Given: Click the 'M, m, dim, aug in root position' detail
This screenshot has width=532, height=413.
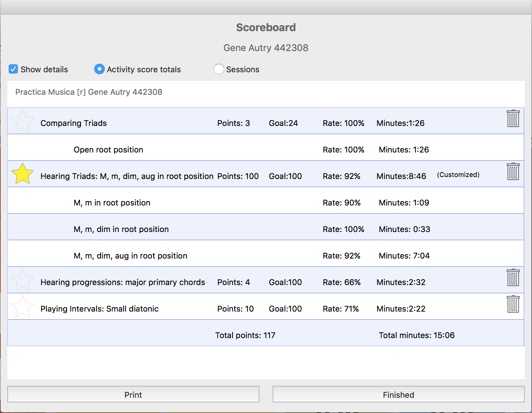Looking at the screenshot, I should pyautogui.click(x=130, y=256).
